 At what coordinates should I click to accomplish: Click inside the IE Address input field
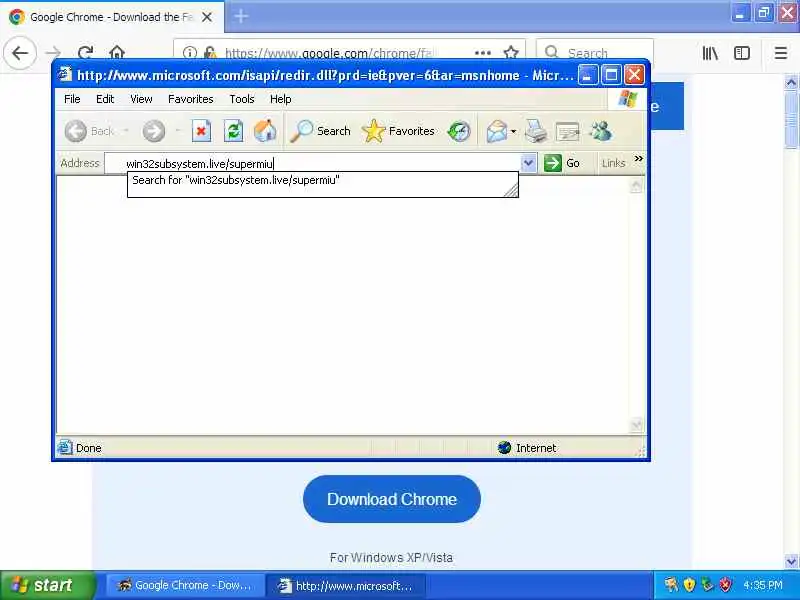pyautogui.click(x=314, y=163)
